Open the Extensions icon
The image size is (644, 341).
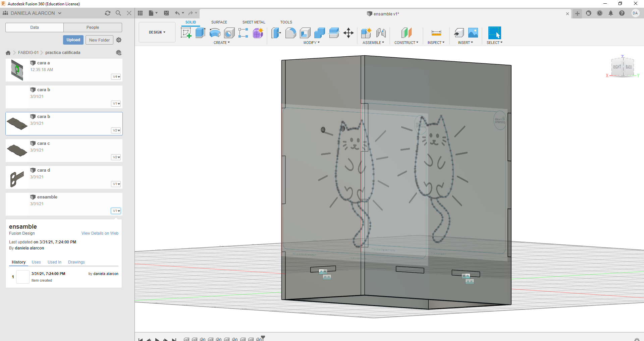pyautogui.click(x=589, y=13)
